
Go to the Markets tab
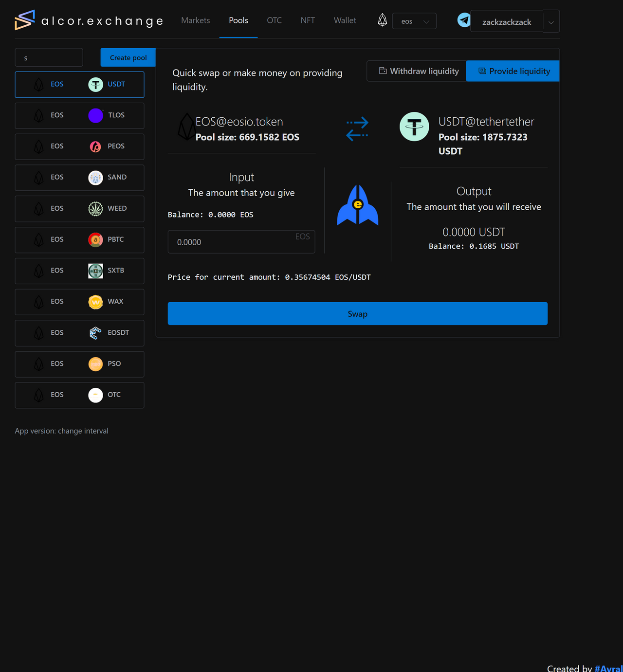point(196,20)
